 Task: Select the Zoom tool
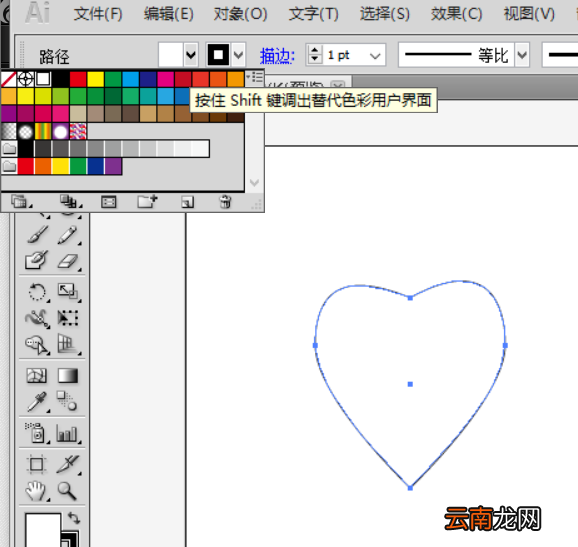[67, 491]
